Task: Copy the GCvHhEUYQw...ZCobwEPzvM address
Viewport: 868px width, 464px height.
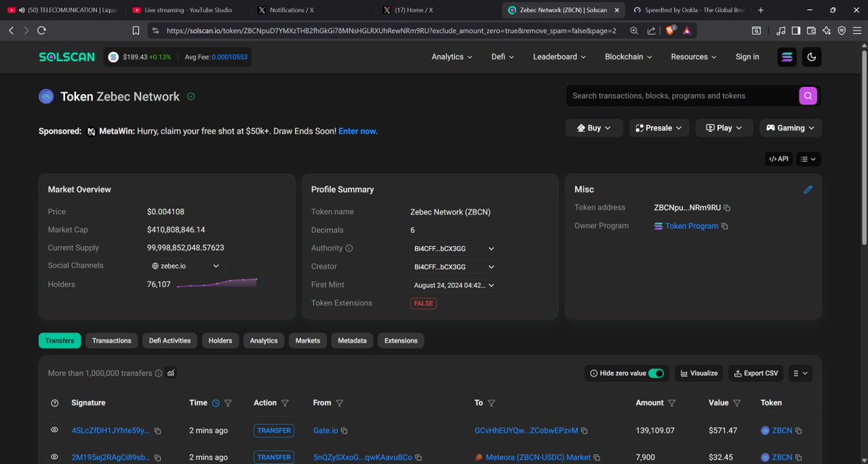Action: point(584,431)
